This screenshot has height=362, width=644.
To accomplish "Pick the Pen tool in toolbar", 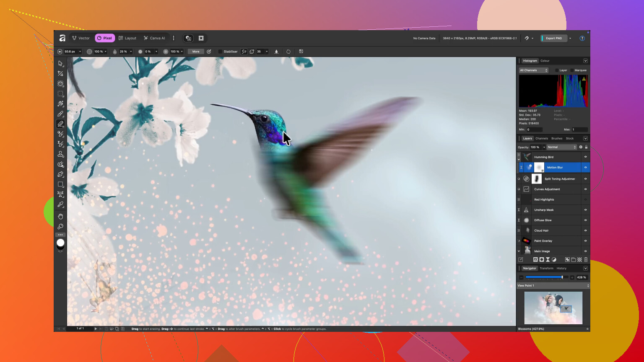I will coord(60,174).
